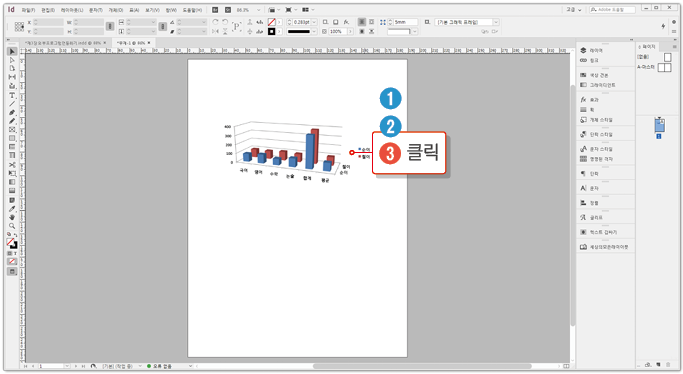The width and height of the screenshot is (683, 374).
Task: Open the stroke weight 0.283pt dropdown
Action: (x=314, y=22)
